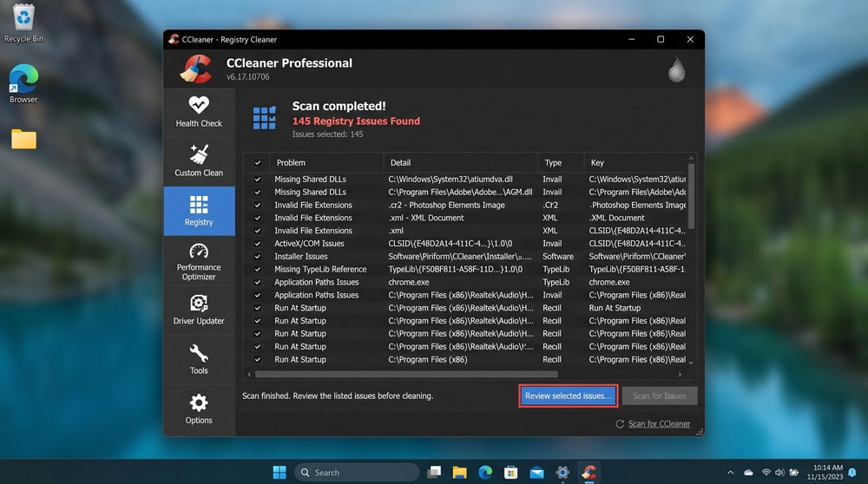Screen dimensions: 868x484
Task: Click the battery tray icon
Action: click(x=794, y=473)
